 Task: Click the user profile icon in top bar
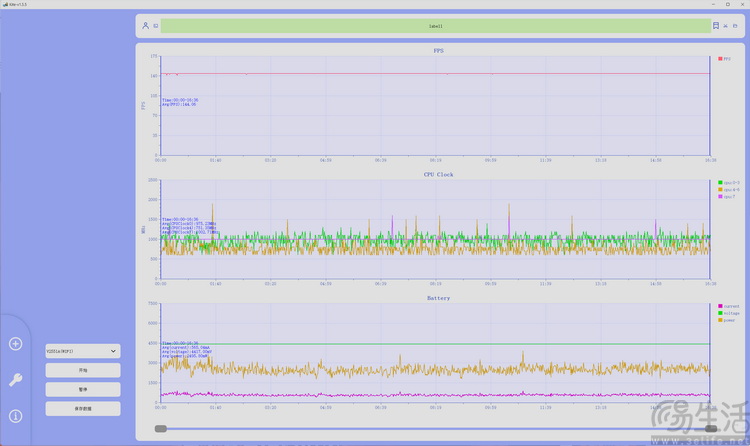click(x=145, y=25)
